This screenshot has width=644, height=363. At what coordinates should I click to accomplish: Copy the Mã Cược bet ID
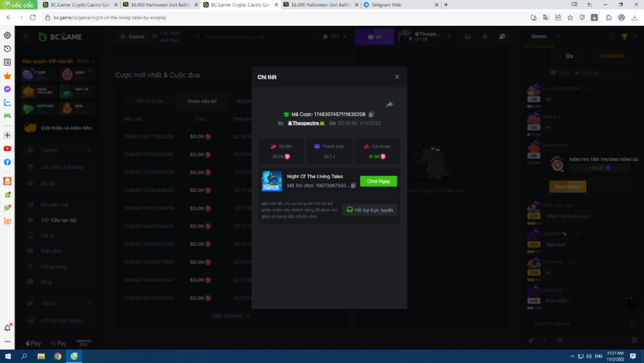pos(372,114)
